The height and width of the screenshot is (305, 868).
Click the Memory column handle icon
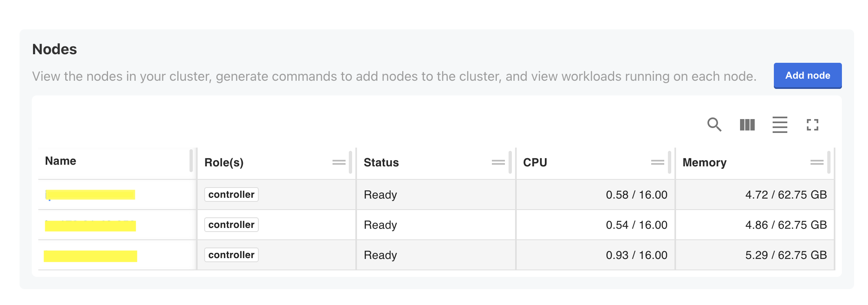[817, 162]
